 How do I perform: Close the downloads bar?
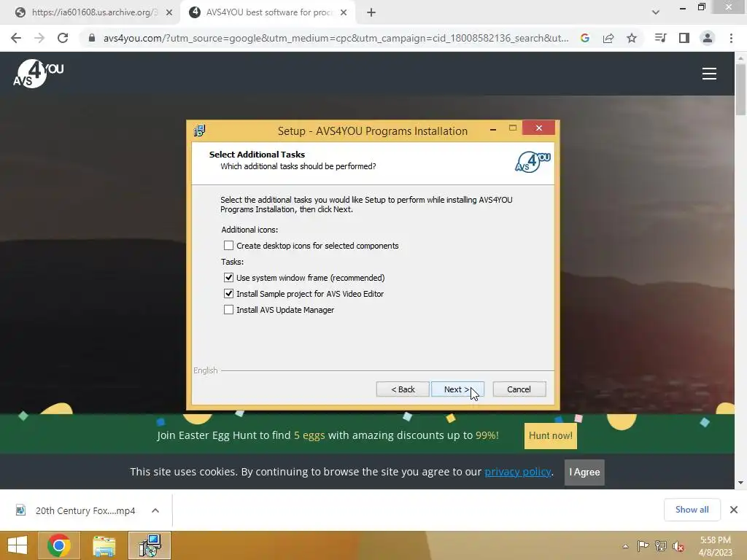coord(734,510)
